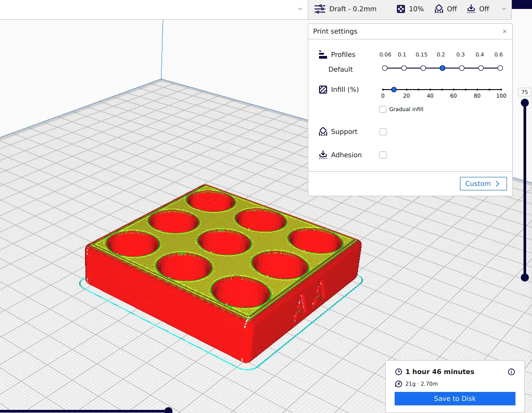This screenshot has width=532, height=413.
Task: Click the path slider handle at the bottom
Action: tap(168, 411)
